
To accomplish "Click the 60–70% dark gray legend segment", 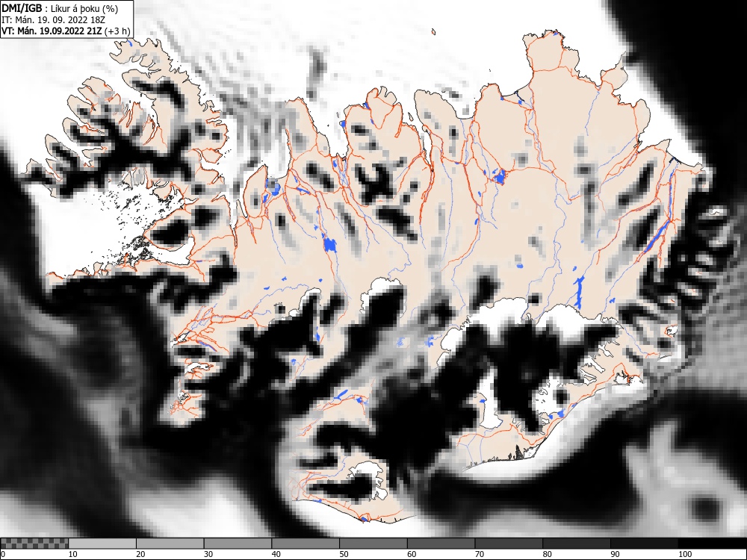I will pos(441,544).
